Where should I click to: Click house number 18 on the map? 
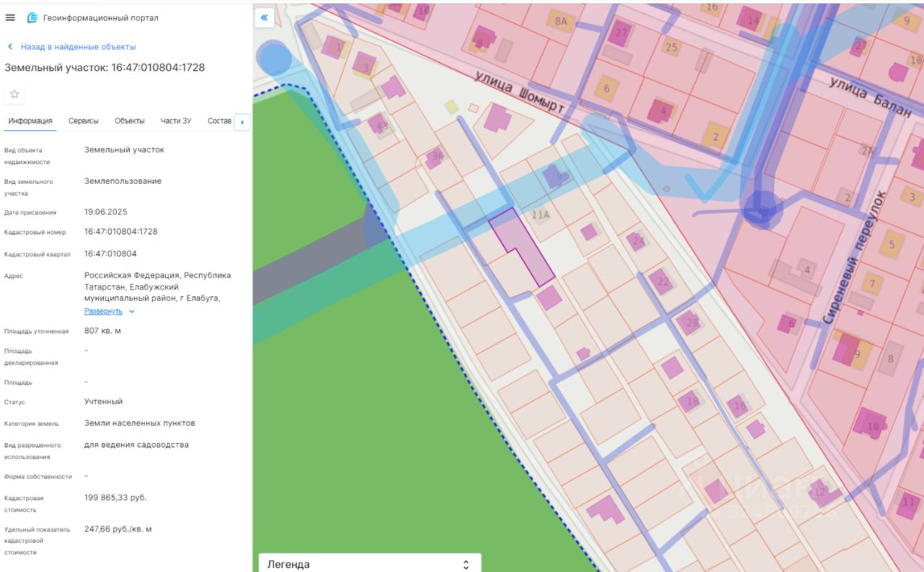(692, 402)
